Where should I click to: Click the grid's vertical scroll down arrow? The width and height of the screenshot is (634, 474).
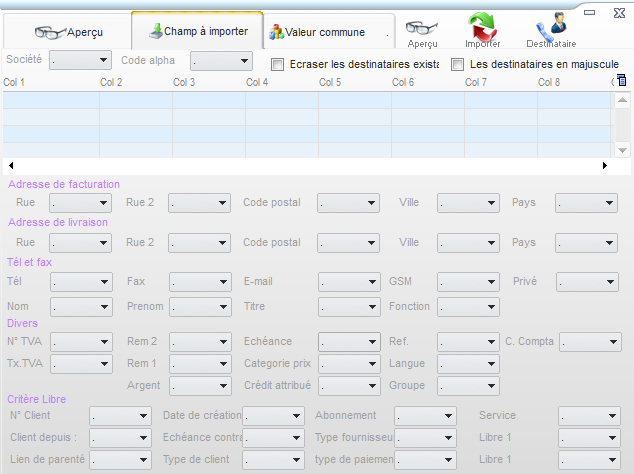click(x=621, y=149)
